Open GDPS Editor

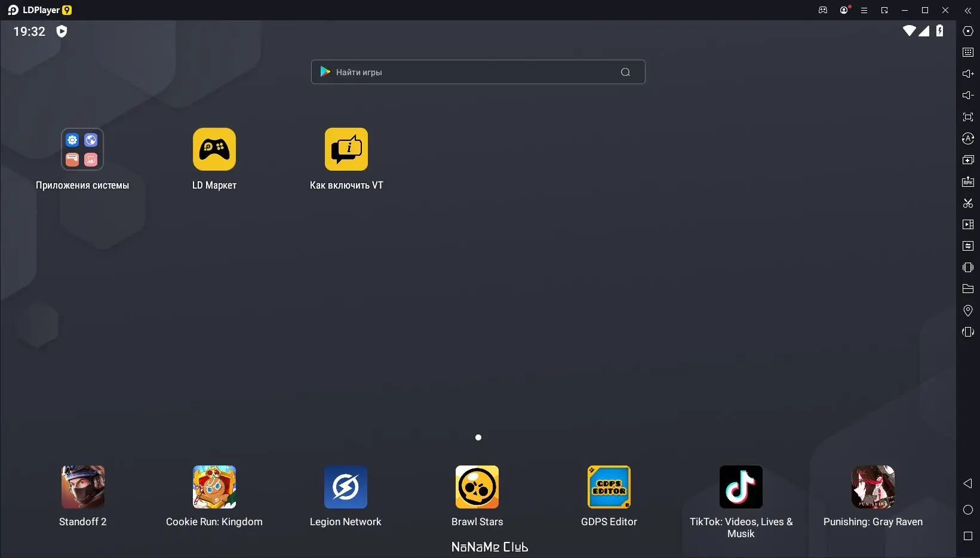click(x=609, y=487)
